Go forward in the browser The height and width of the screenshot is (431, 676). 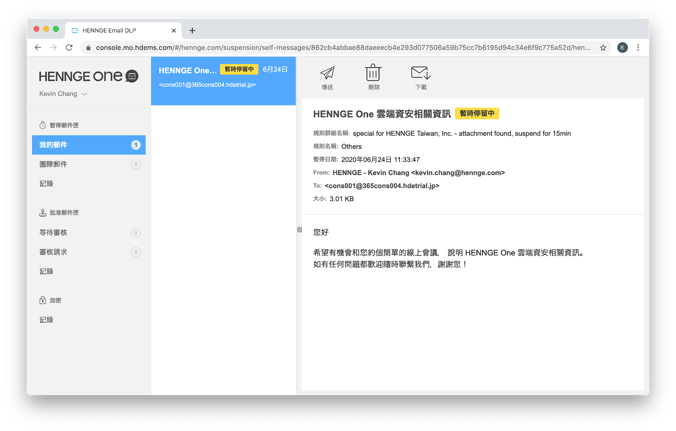[53, 47]
